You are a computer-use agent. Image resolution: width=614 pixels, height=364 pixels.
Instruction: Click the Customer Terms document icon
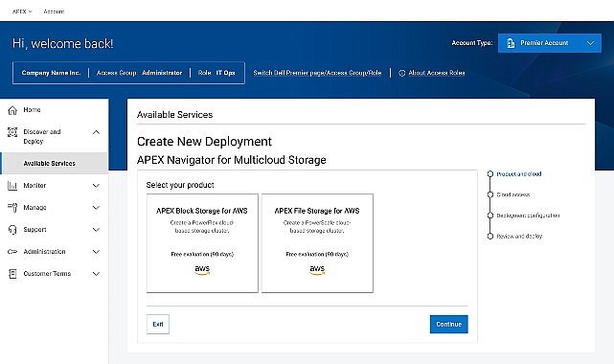tap(12, 274)
